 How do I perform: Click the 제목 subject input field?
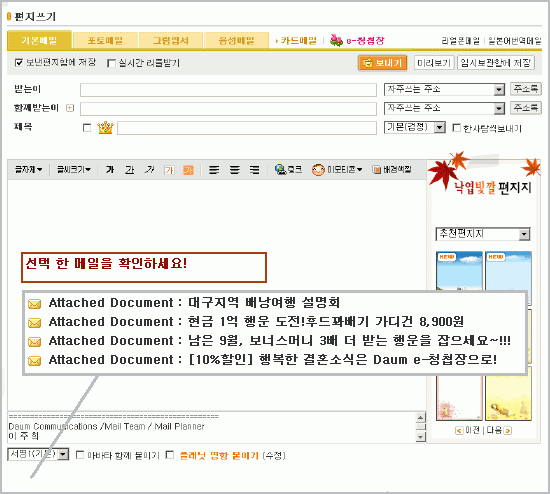pyautogui.click(x=247, y=128)
